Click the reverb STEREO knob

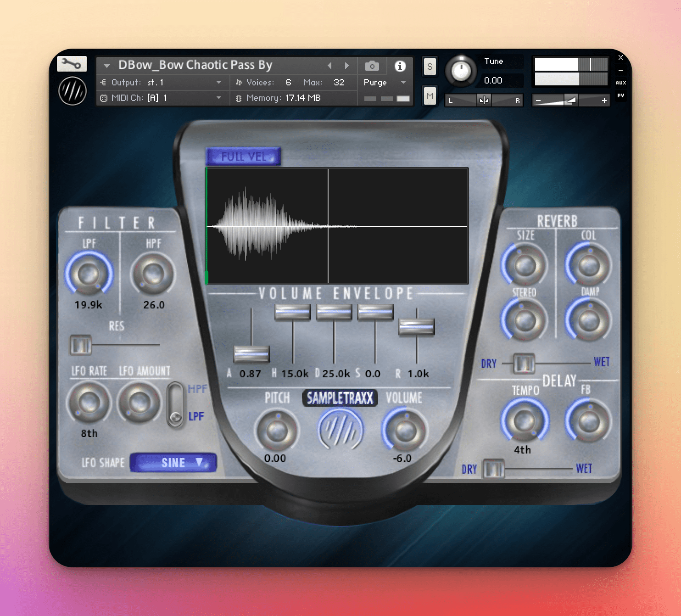pos(525,320)
